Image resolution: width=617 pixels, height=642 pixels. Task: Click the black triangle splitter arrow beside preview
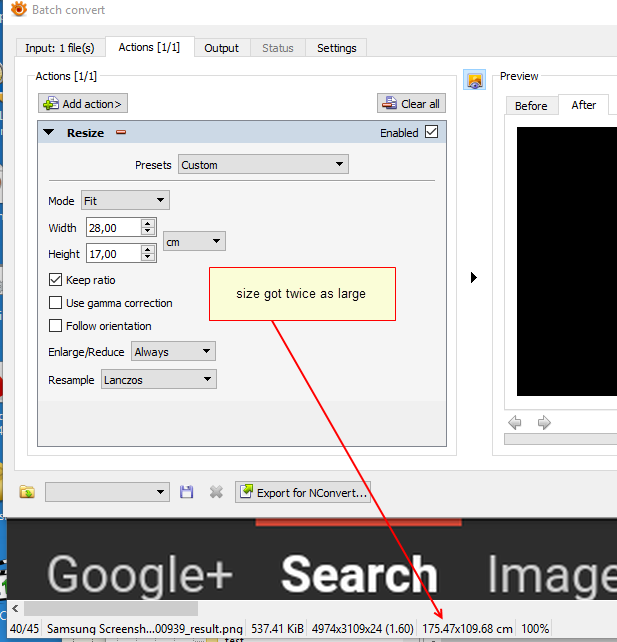point(474,278)
